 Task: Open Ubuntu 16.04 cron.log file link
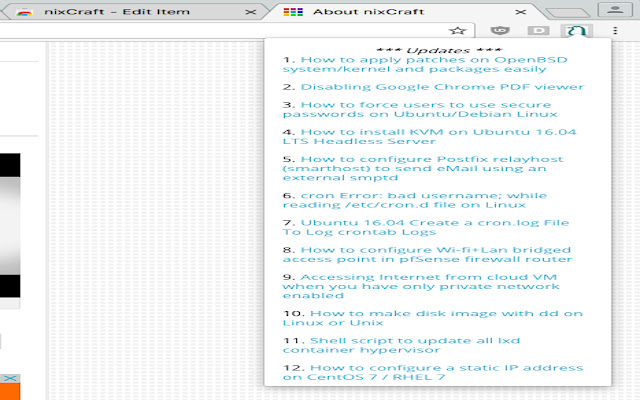[x=426, y=227]
